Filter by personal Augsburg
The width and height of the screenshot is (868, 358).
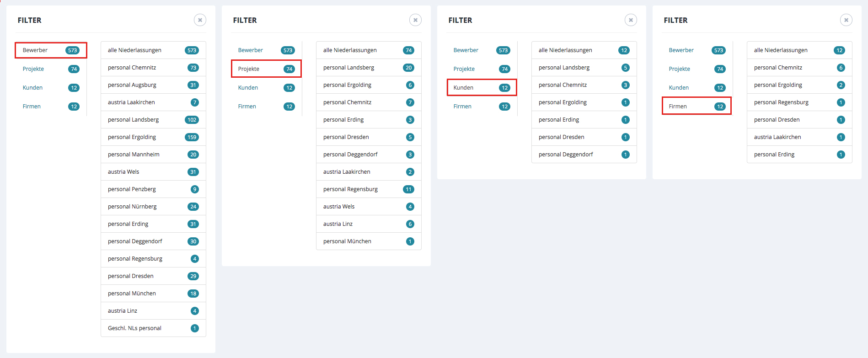coord(153,85)
